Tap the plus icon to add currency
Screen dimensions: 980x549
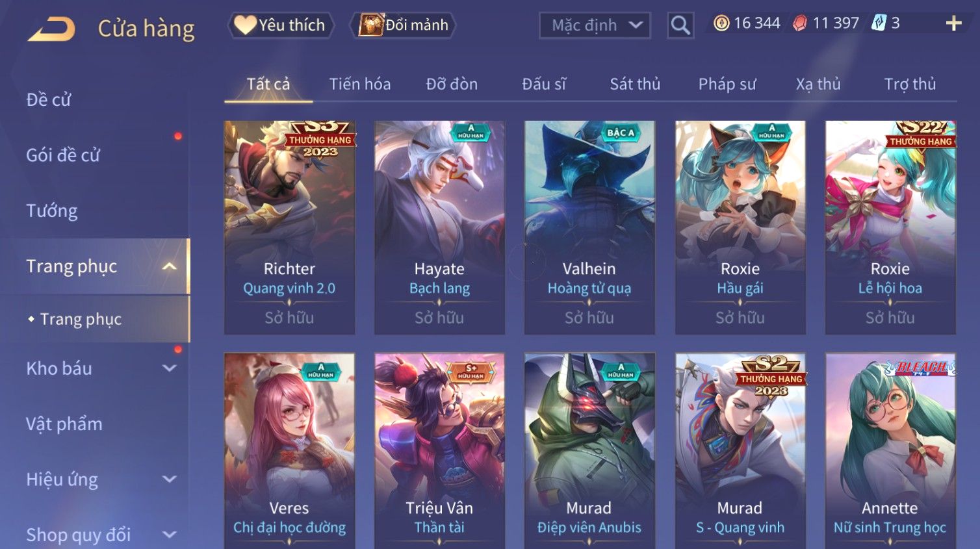tap(953, 23)
